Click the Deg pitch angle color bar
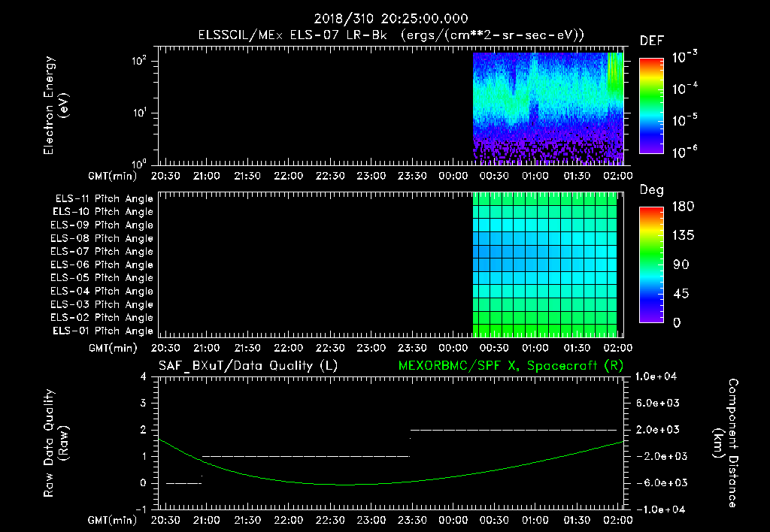 coord(651,265)
